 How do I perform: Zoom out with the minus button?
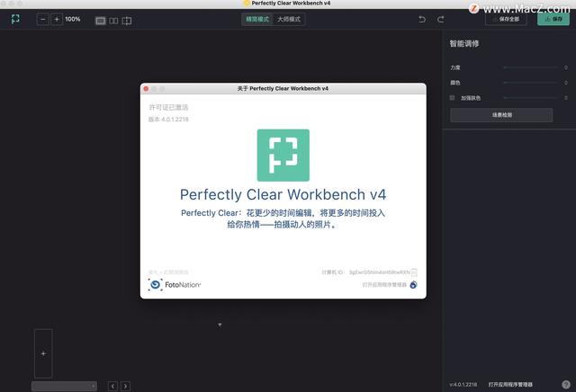coord(43,19)
